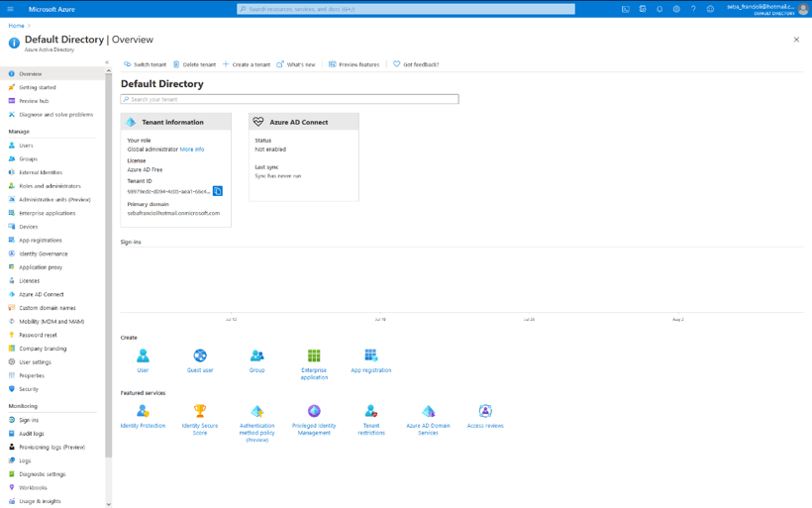Open Mobility (MDM and MAM)

tap(51, 322)
